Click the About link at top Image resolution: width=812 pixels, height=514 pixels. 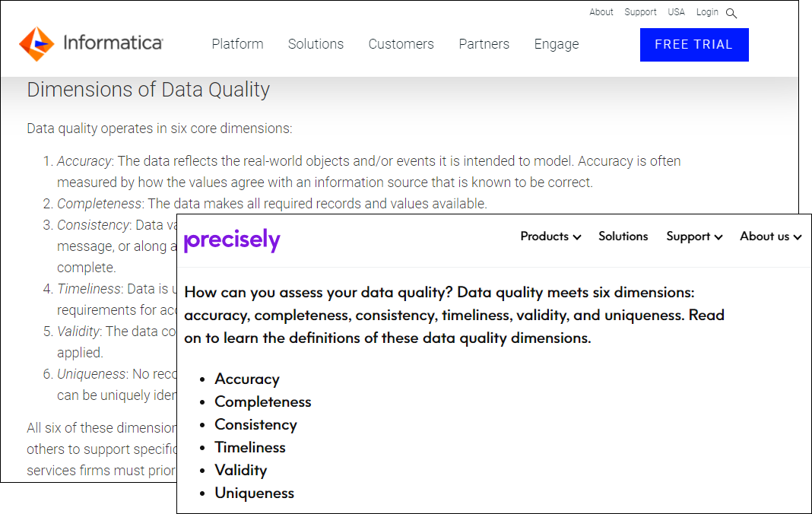pyautogui.click(x=601, y=12)
